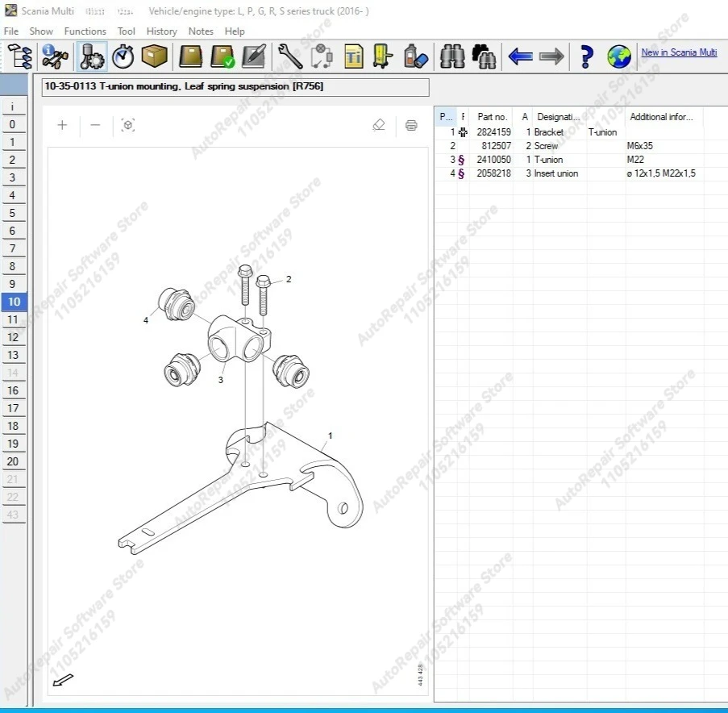Print the diagram with the printer icon

pos(411,125)
